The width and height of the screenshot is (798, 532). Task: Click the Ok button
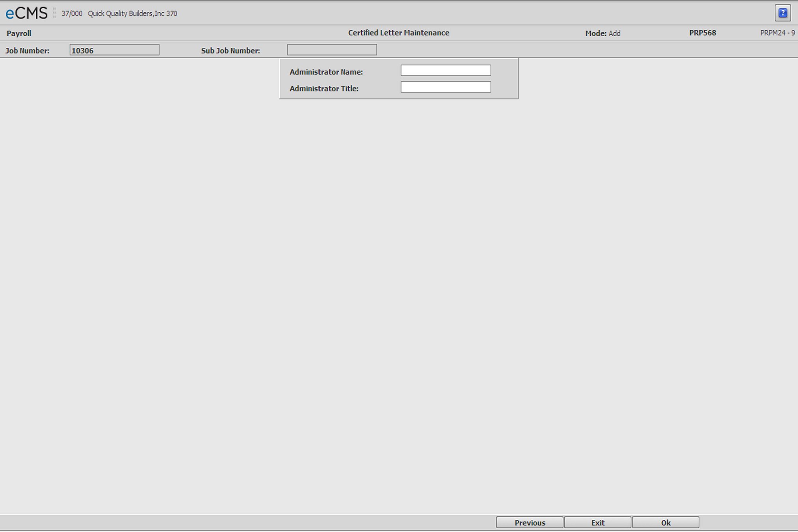coord(665,522)
